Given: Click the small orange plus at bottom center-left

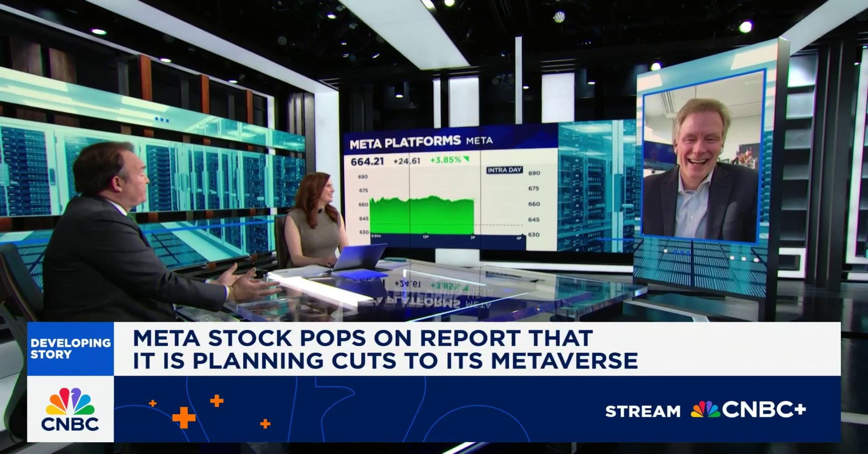Looking at the screenshot, I should tap(265, 424).
